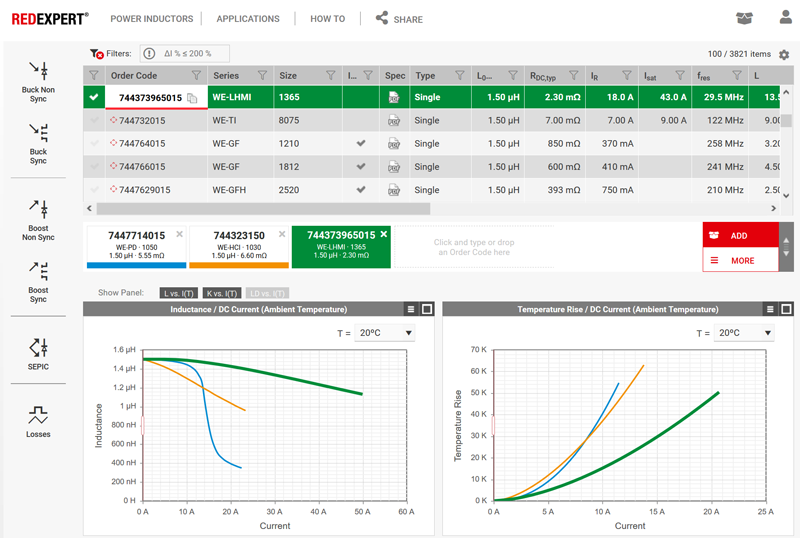Open the Applications menu
The height and width of the screenshot is (538, 800).
(248, 19)
